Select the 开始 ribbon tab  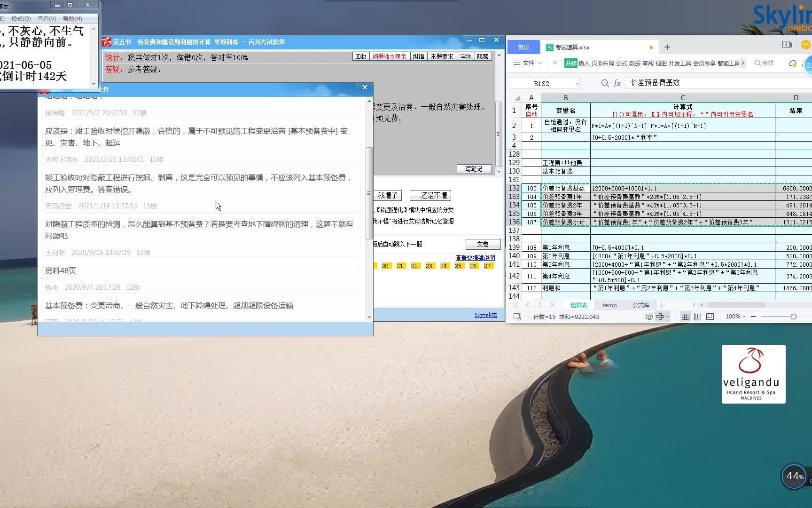coord(570,63)
